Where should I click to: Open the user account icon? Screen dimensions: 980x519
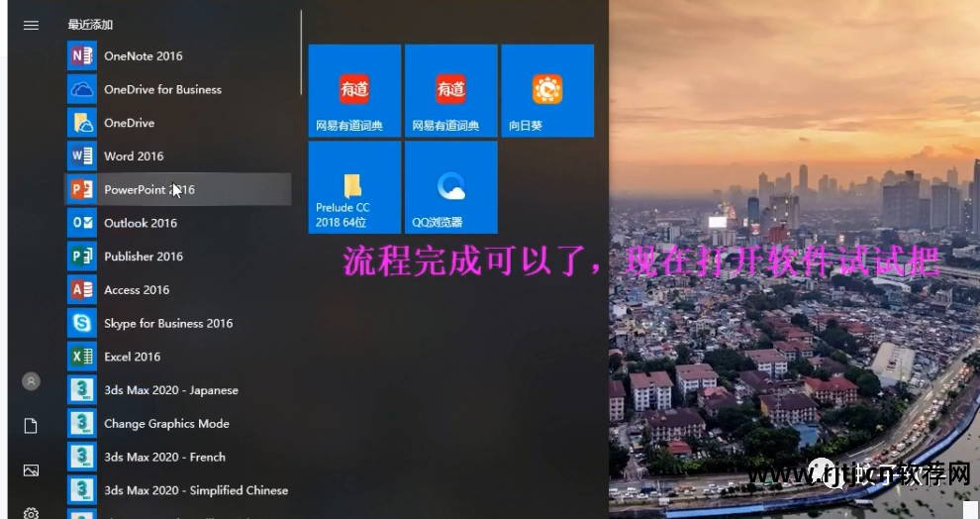pos(31,381)
